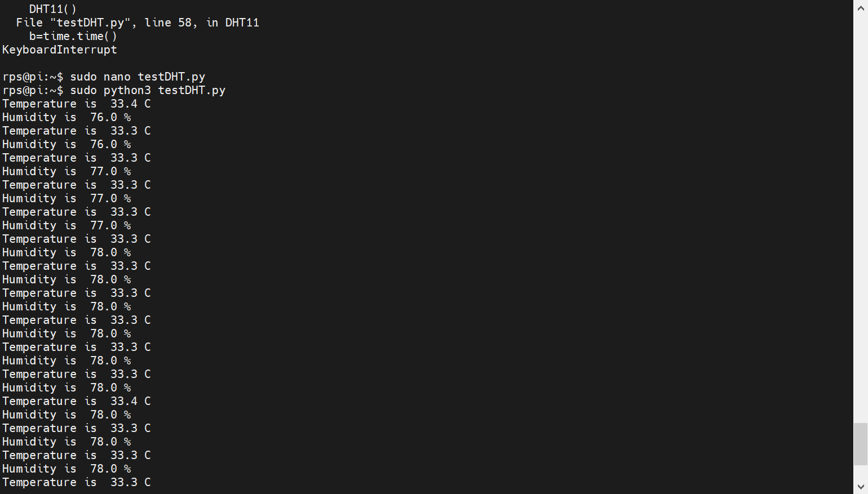Viewport: 868px width, 494px height.
Task: Click the scroll up arrow of the terminal scrollbar
Action: point(860,9)
